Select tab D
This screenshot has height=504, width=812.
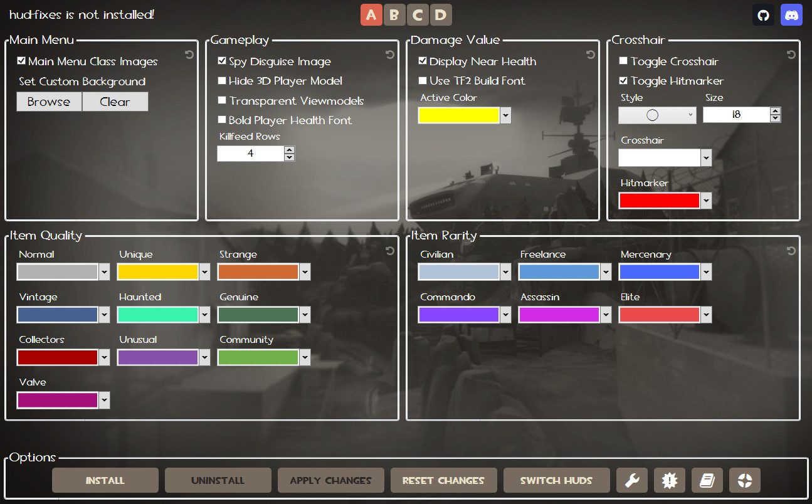441,14
